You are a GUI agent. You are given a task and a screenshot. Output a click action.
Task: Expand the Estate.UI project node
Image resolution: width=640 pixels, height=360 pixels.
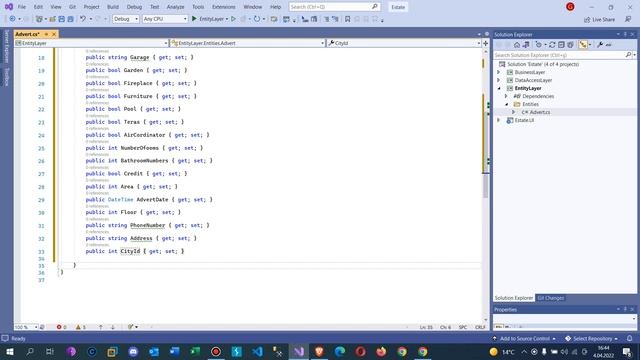pos(498,120)
